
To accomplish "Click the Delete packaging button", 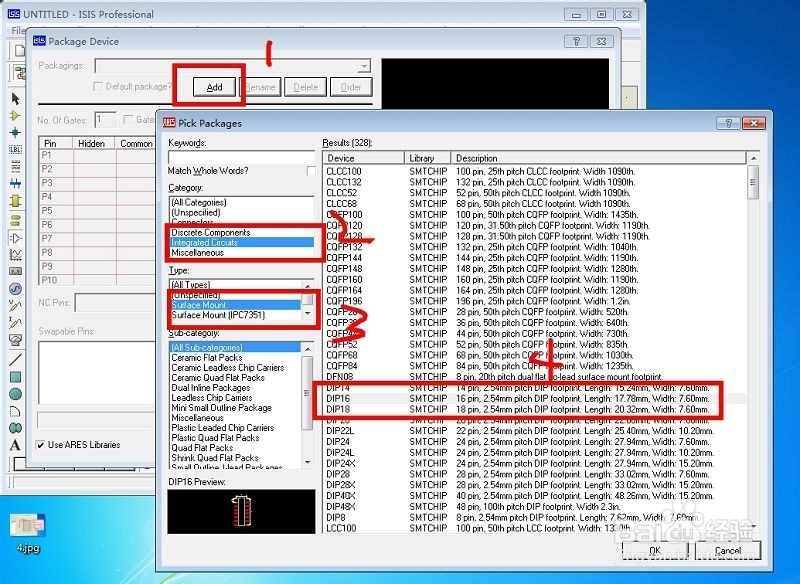I will (x=306, y=87).
